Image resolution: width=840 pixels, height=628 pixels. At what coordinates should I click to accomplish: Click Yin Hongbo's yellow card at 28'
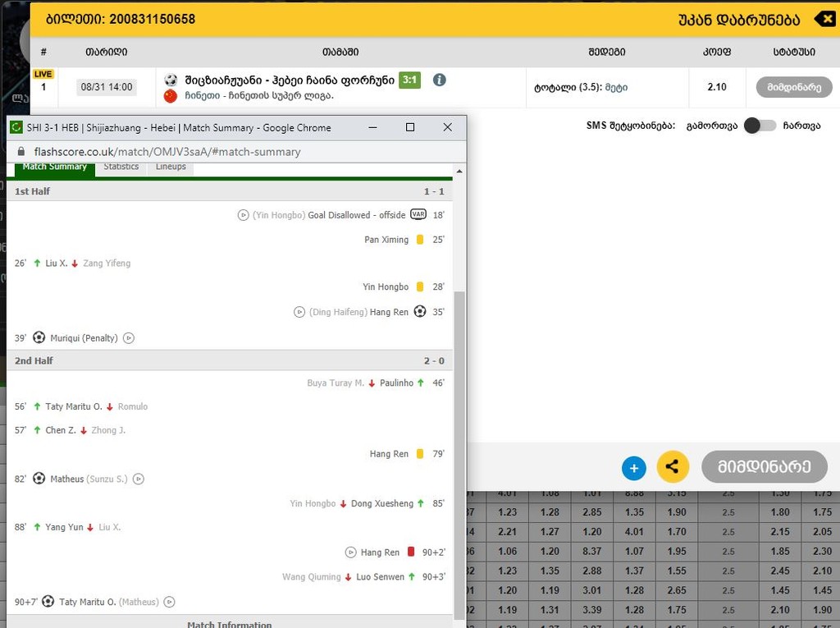pos(420,287)
